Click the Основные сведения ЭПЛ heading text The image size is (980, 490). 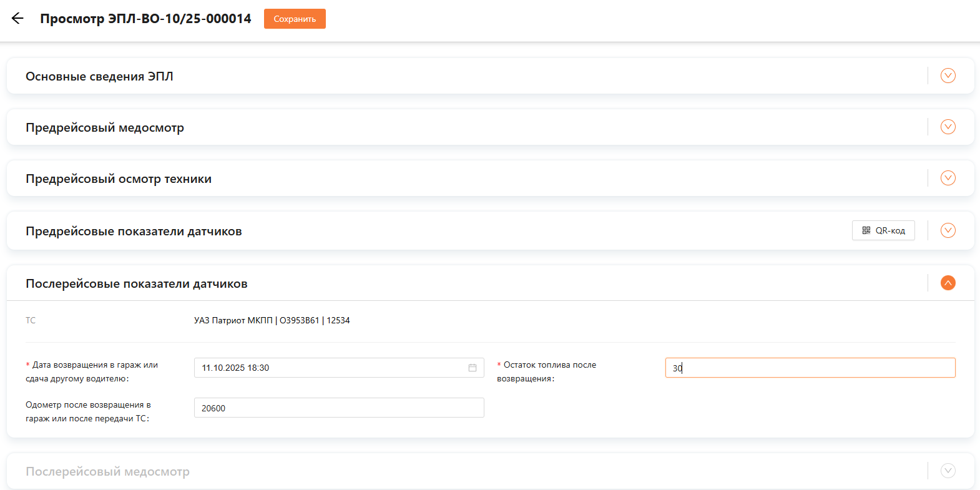click(99, 76)
